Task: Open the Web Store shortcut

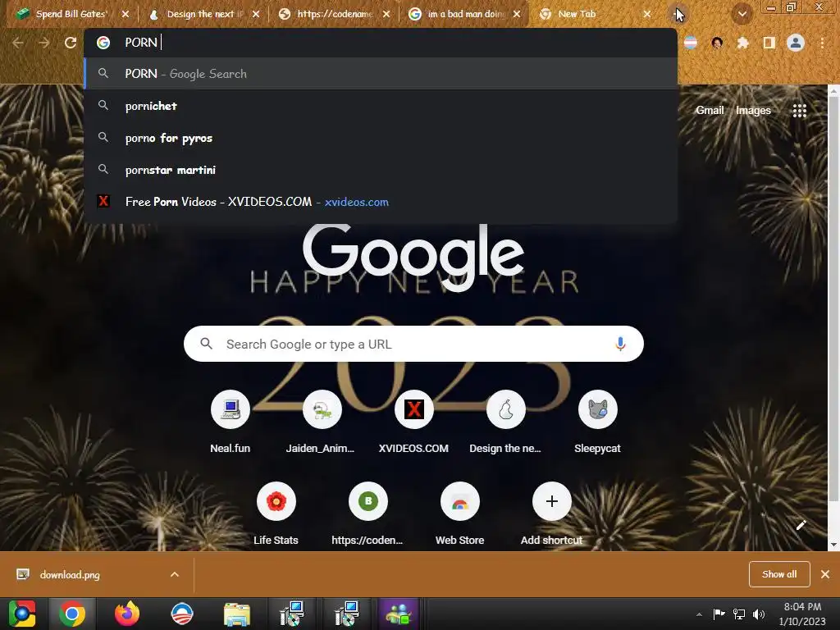Action: pyautogui.click(x=459, y=514)
